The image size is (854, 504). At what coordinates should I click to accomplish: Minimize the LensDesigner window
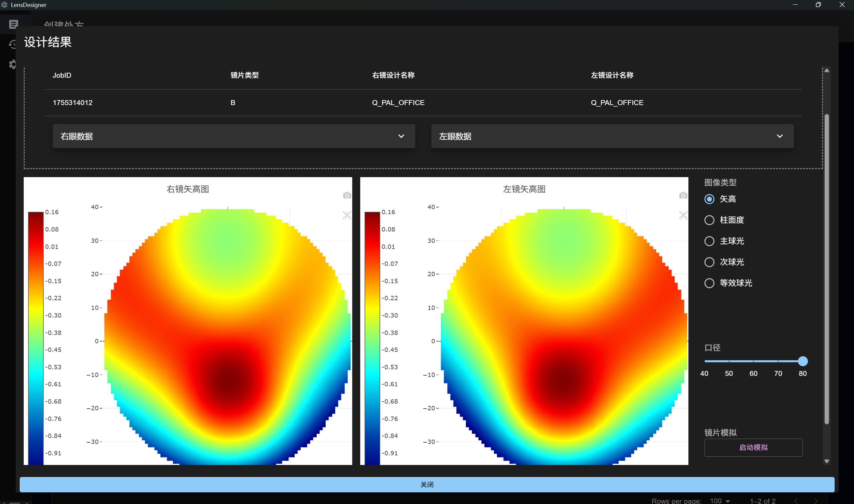click(795, 5)
